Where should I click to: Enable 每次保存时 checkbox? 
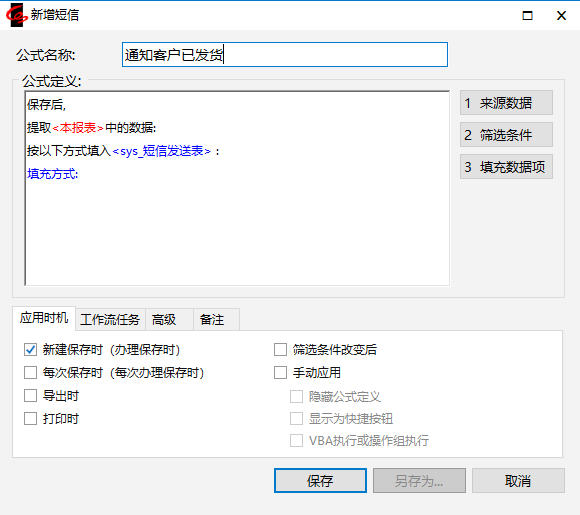(x=30, y=373)
